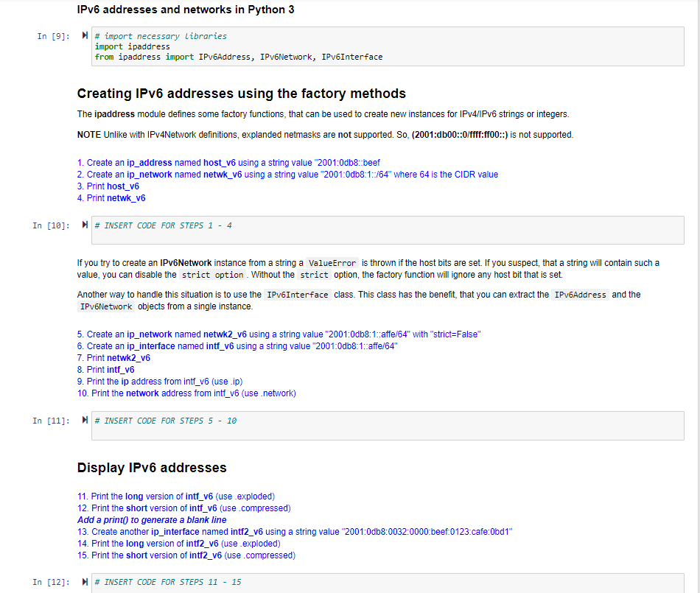
Task: Run cell In [12] with the run arrow
Action: (x=85, y=581)
